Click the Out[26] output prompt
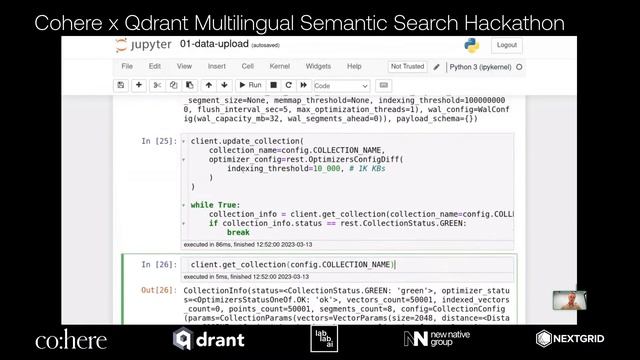 pos(159,290)
